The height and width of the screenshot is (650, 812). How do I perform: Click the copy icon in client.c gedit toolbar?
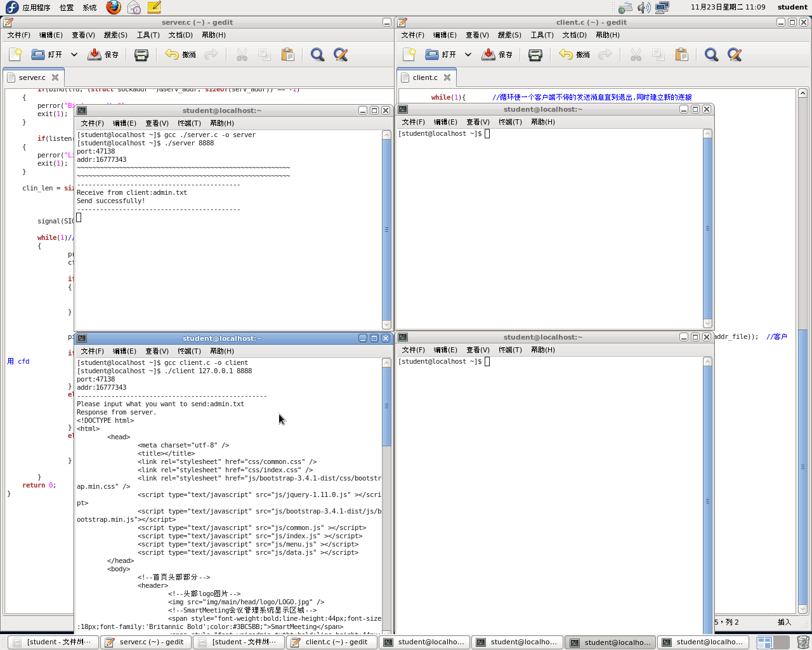658,55
